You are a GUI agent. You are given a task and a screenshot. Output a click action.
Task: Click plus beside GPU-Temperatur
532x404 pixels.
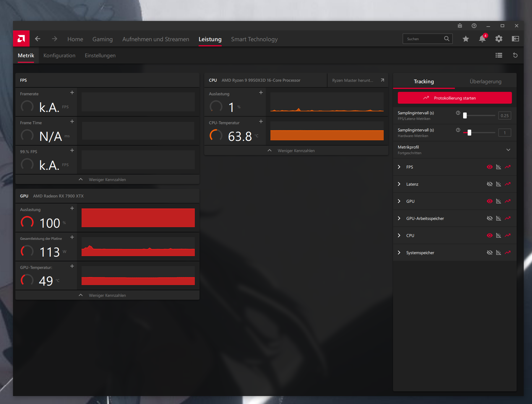[72, 266]
